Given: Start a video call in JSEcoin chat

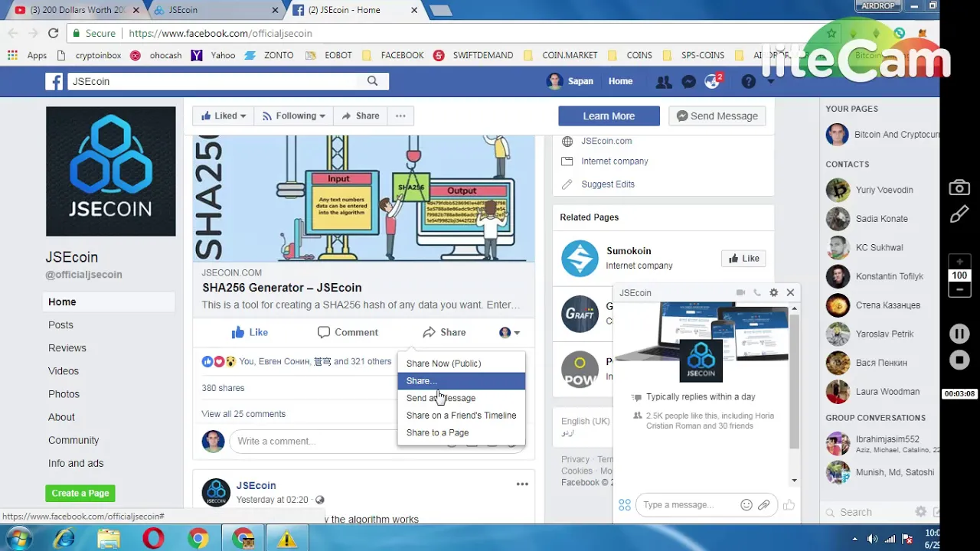Looking at the screenshot, I should coord(740,292).
